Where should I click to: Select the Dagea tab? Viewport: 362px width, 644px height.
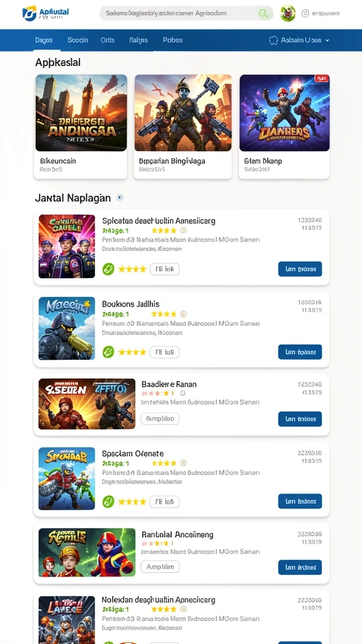pos(44,40)
